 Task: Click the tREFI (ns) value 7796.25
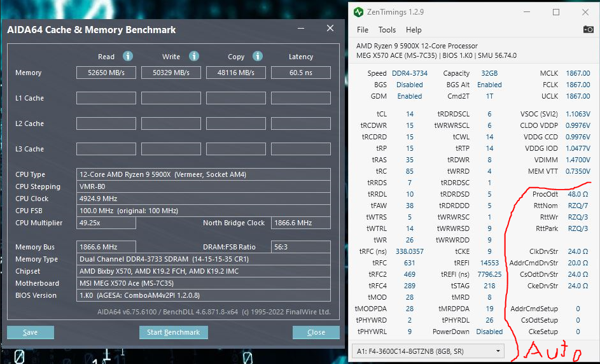pos(489,274)
